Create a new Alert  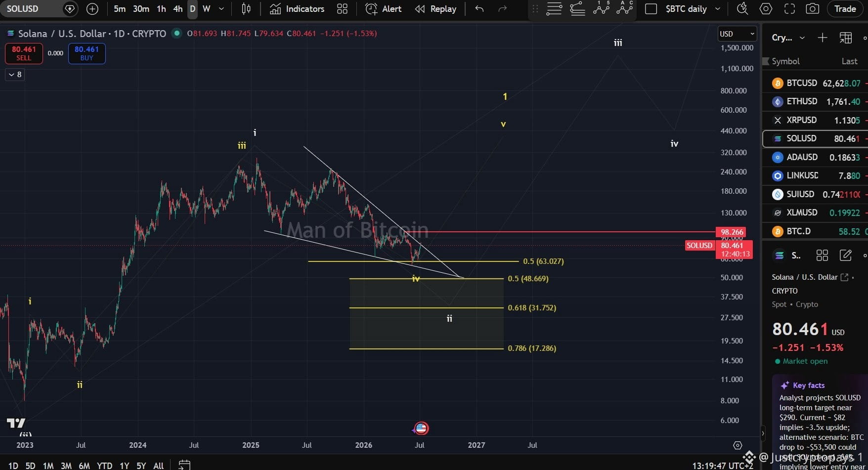[x=384, y=9]
